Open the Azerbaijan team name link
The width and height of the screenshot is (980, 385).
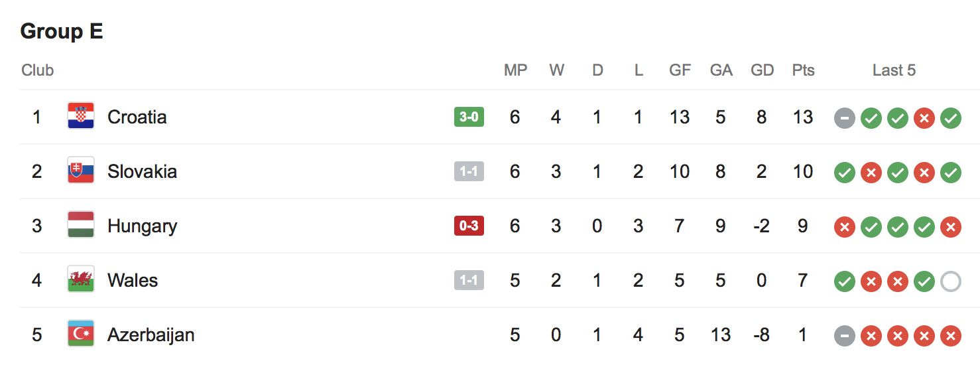point(151,335)
